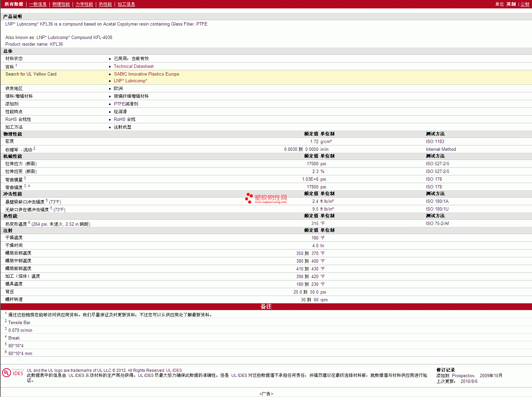
Task: Select the 密度 value 1.72
Action: 314,142
